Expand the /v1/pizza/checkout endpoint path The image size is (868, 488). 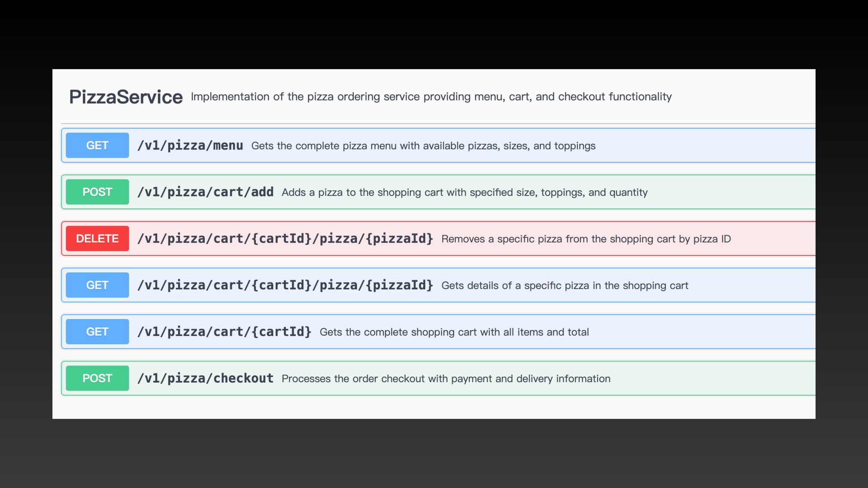(205, 378)
